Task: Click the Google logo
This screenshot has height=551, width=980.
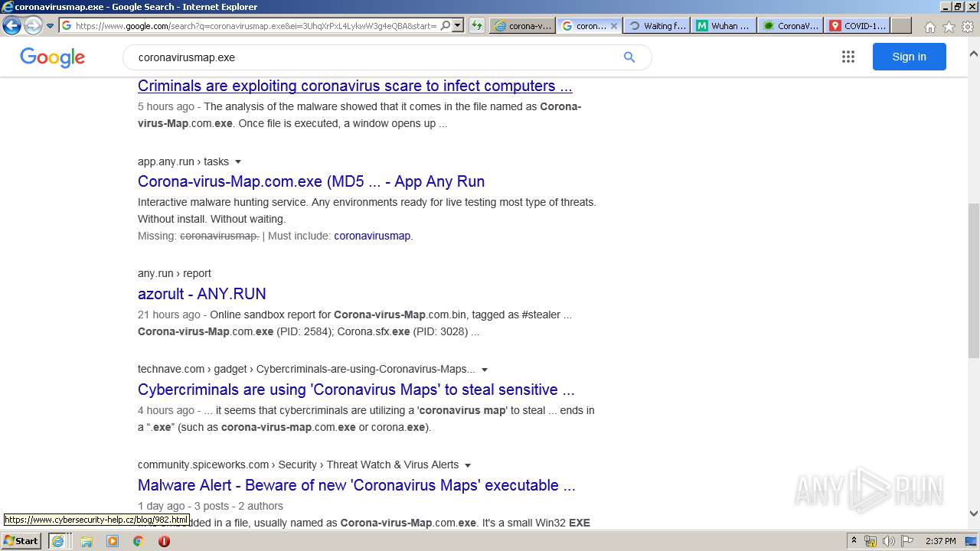Action: tap(52, 57)
